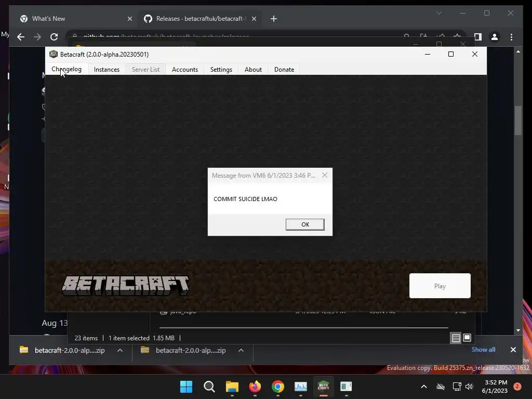Open the Server List tab
Viewport: 532px width, 399px height.
click(x=145, y=70)
